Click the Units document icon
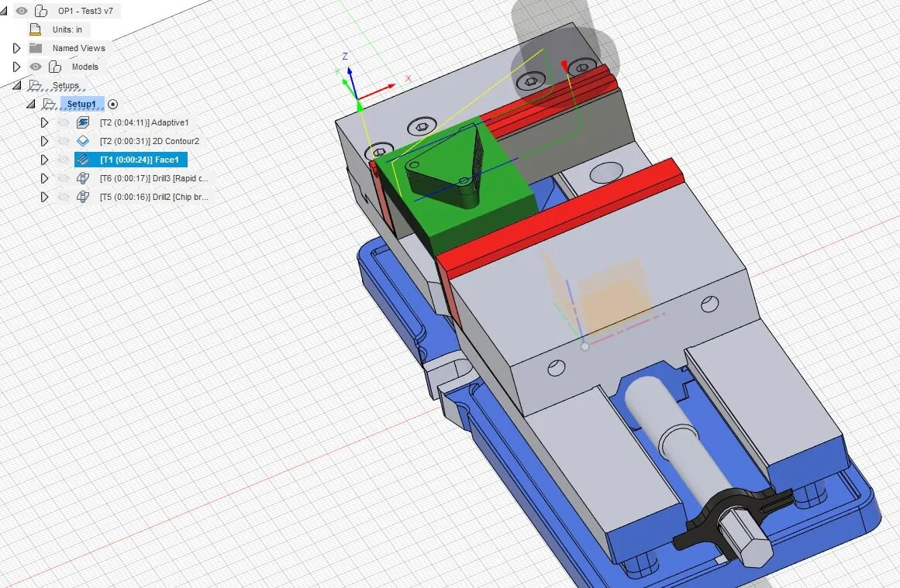Viewport: 900px width, 588px height. click(35, 29)
